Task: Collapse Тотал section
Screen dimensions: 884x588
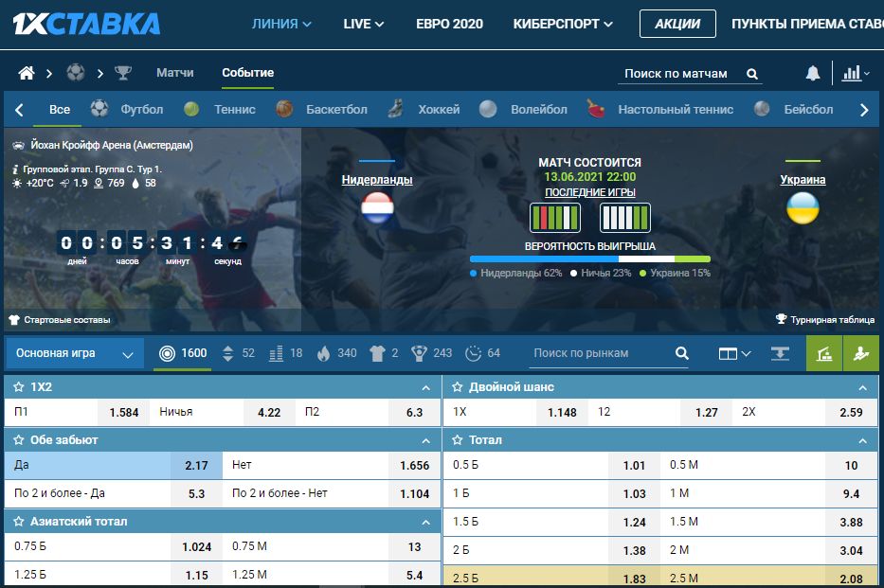Action: (862, 440)
